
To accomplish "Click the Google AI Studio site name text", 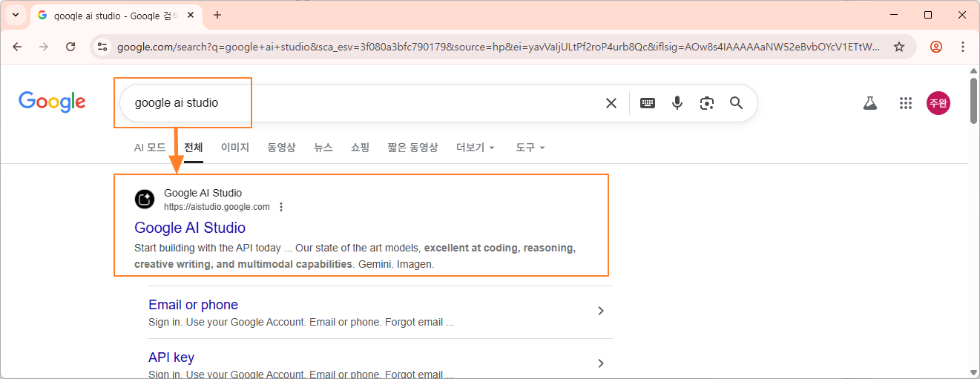I will point(203,193).
